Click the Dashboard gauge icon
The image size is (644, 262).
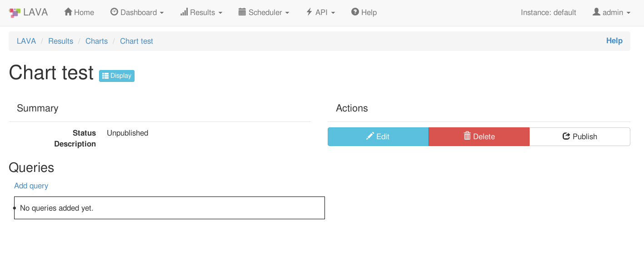[x=114, y=12]
